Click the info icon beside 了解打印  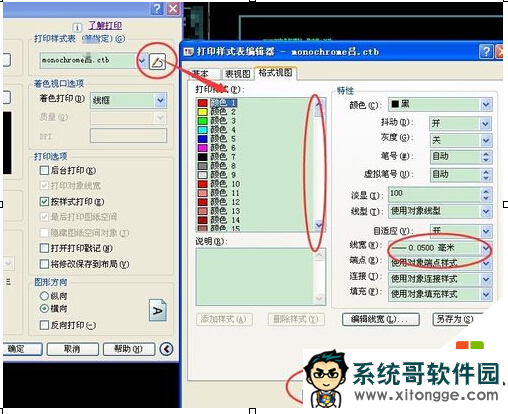click(x=77, y=27)
